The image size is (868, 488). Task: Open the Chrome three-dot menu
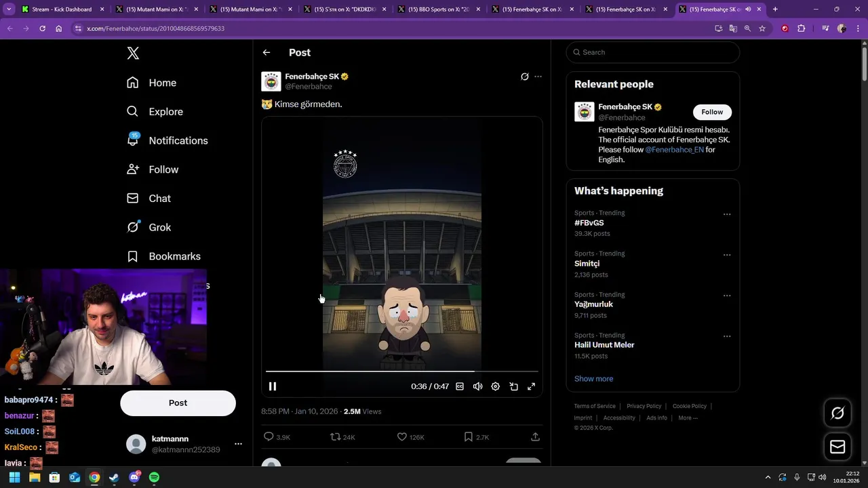tap(859, 28)
